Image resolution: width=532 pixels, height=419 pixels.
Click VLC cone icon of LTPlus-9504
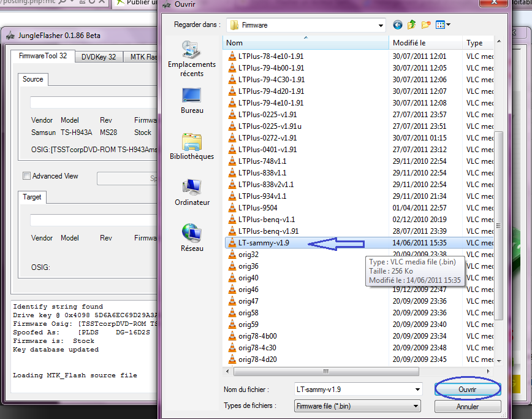click(x=232, y=207)
